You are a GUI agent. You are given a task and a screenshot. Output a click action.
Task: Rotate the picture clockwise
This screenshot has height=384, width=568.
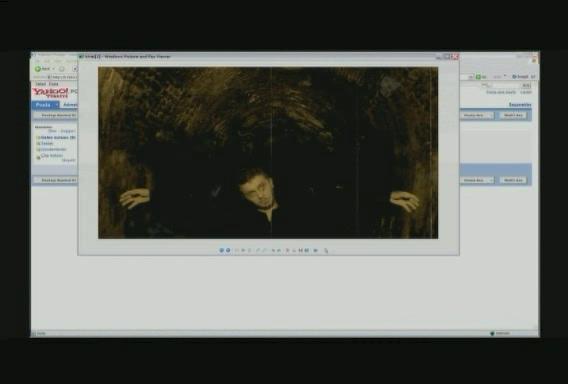[x=273, y=250]
